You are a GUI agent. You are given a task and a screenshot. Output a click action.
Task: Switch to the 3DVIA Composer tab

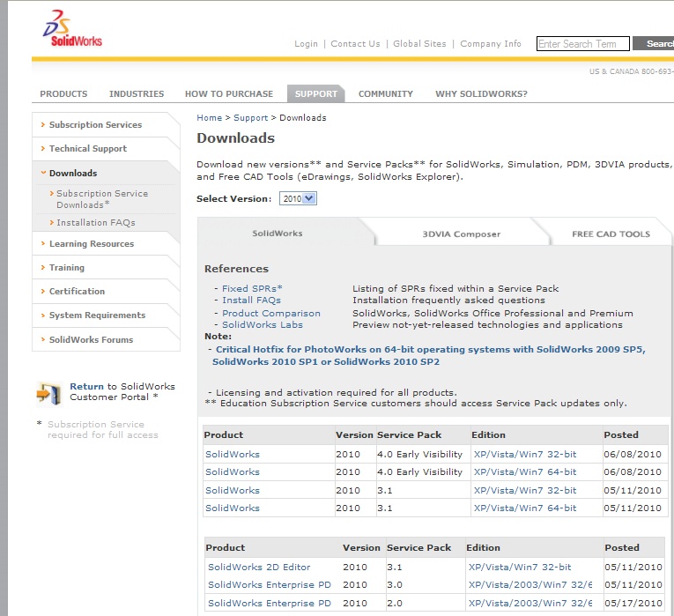[x=461, y=234]
